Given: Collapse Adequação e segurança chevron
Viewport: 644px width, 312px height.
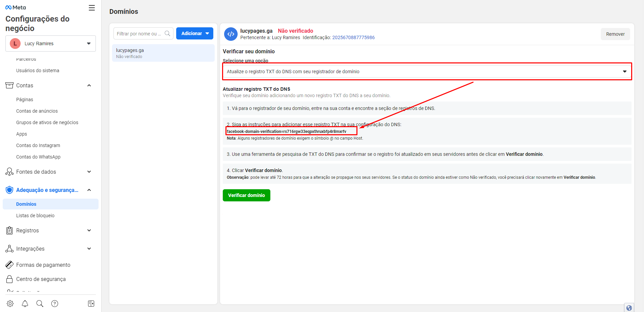Looking at the screenshot, I should pos(89,190).
